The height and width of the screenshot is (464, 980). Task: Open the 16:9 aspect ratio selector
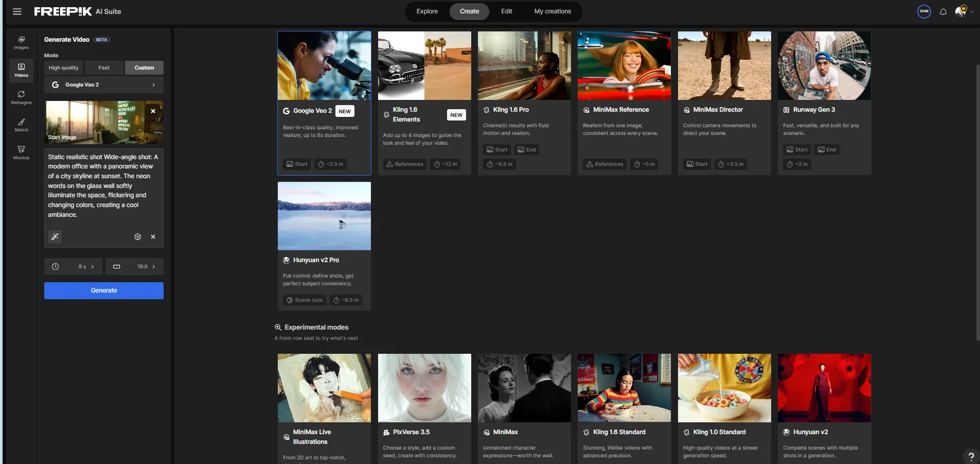pos(134,267)
